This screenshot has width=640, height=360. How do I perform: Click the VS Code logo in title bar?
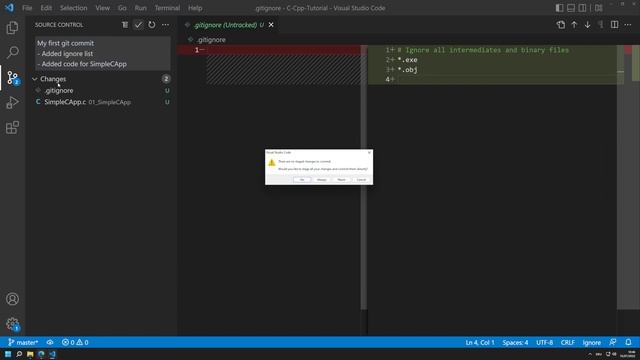(x=9, y=8)
